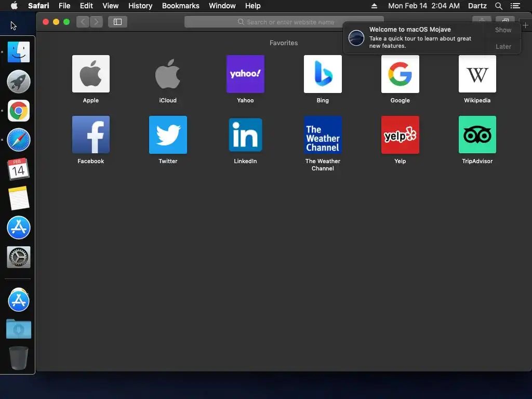Open Finder from the Dock
This screenshot has width=532, height=399.
point(19,52)
